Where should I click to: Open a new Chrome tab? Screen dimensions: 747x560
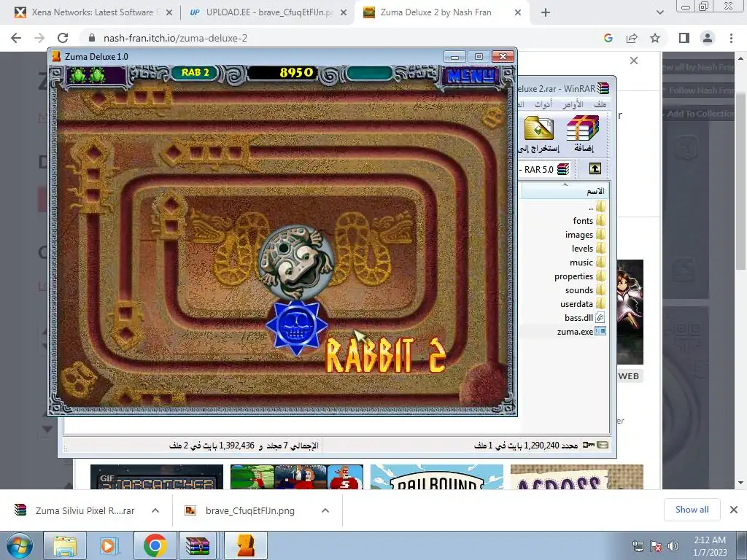coord(546,13)
